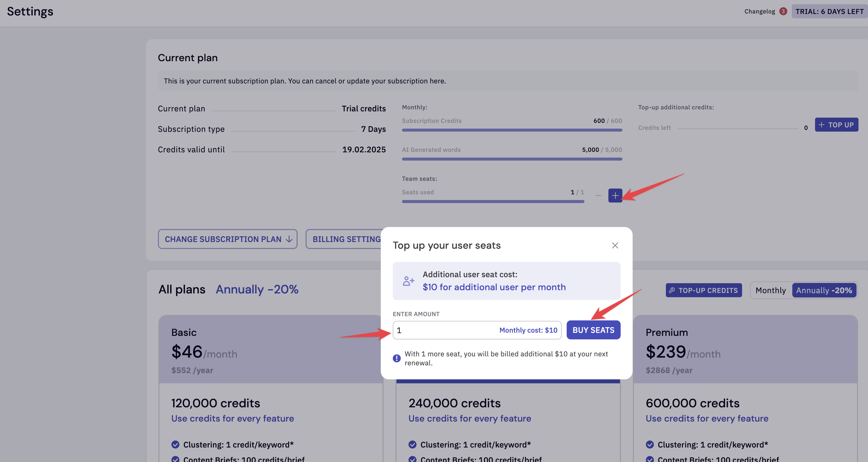The width and height of the screenshot is (868, 462).
Task: Expand the Change Subscription Plan dropdown
Action: click(227, 239)
